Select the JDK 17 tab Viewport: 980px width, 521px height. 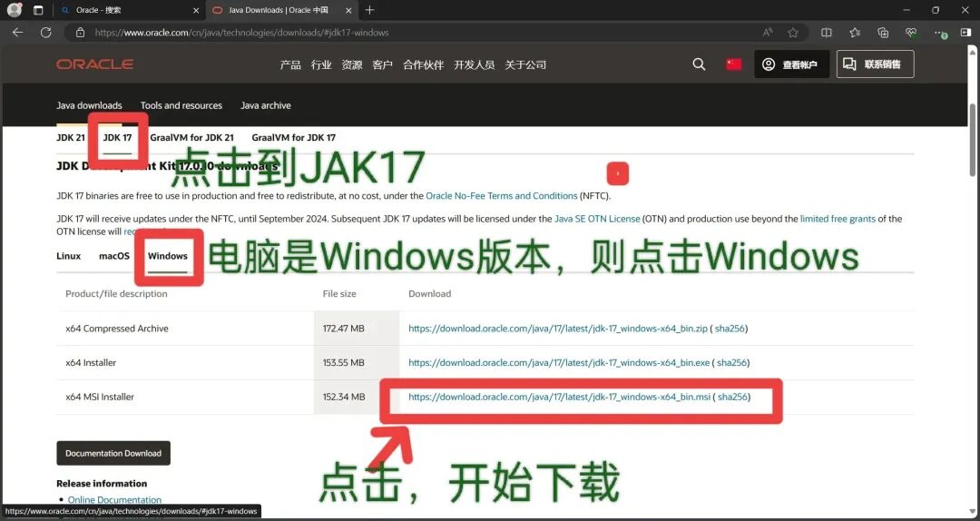pos(117,138)
